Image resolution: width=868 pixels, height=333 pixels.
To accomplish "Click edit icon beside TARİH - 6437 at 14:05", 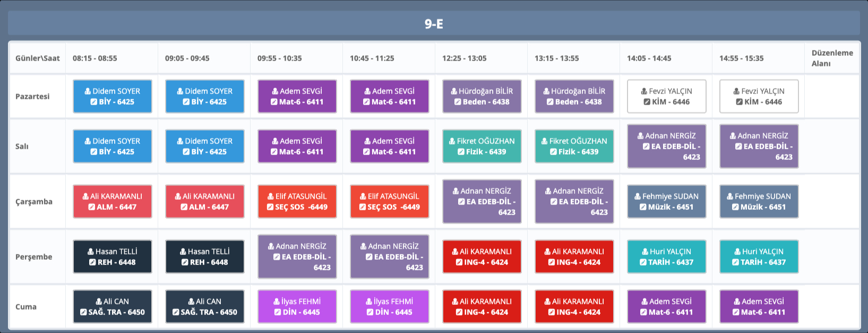I will point(643,262).
